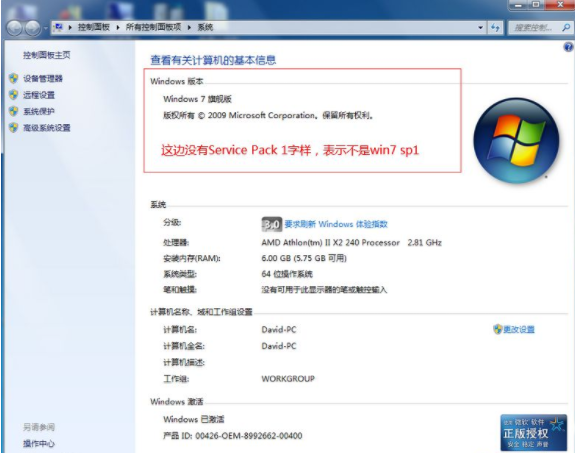Viewport: 575px width, 453px height.
Task: Open 控制面板主页 link in sidebar
Action: [47, 55]
